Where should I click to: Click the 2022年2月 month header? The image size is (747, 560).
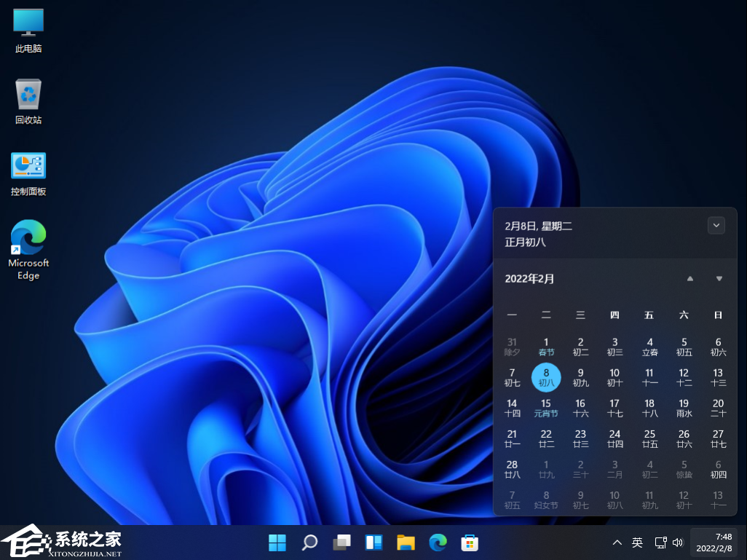click(x=529, y=279)
